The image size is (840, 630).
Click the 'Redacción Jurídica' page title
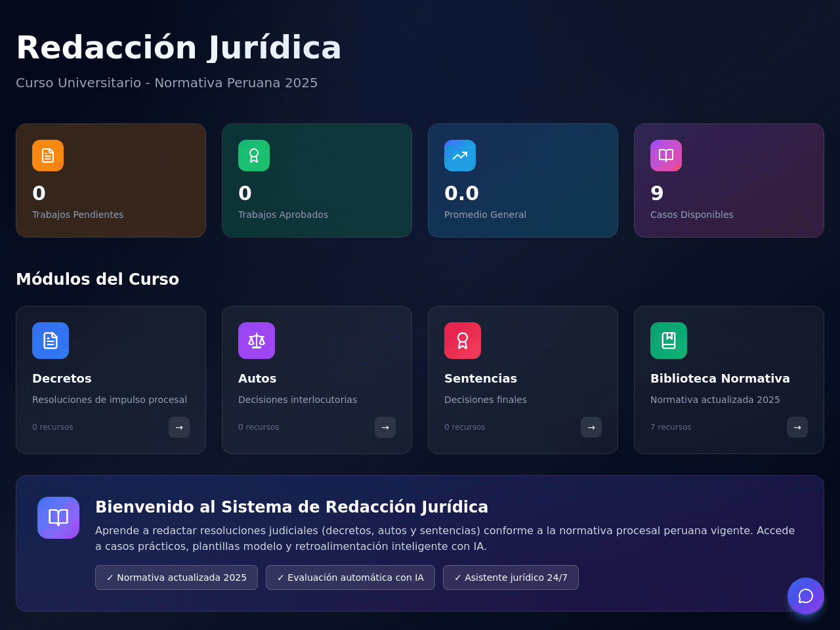coord(178,48)
